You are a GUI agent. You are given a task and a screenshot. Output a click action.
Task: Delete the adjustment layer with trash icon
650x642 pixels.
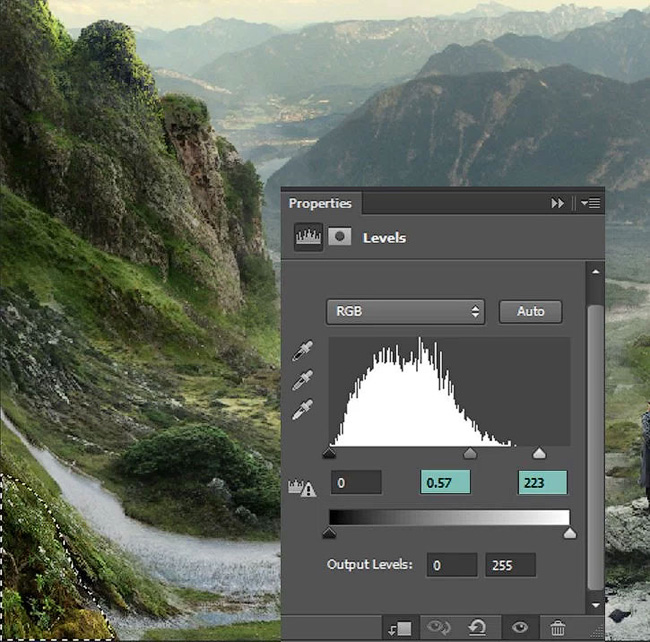(557, 628)
